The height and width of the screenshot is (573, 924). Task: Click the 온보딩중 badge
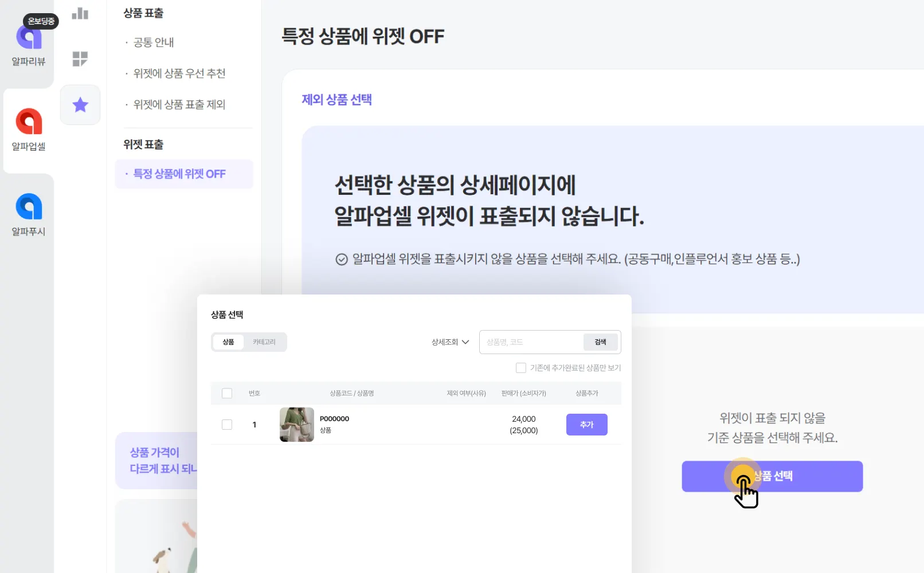[x=41, y=21]
